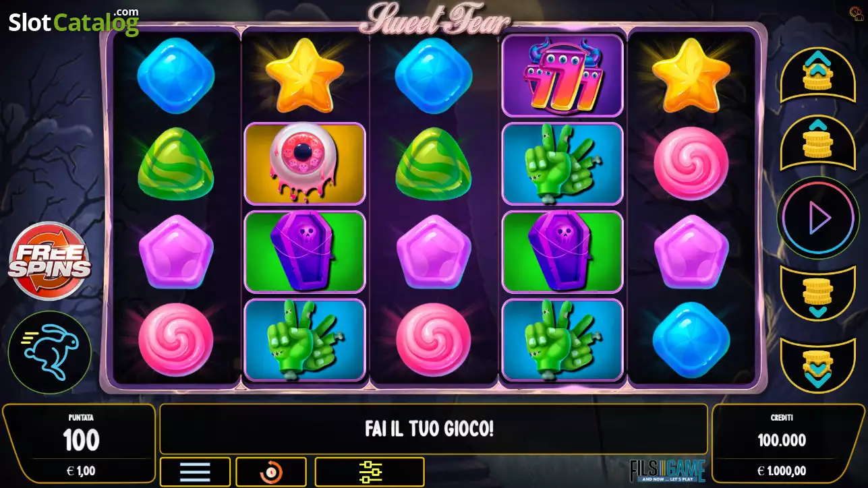Click the triple seven monster symbol
The image size is (868, 488).
pos(562,75)
